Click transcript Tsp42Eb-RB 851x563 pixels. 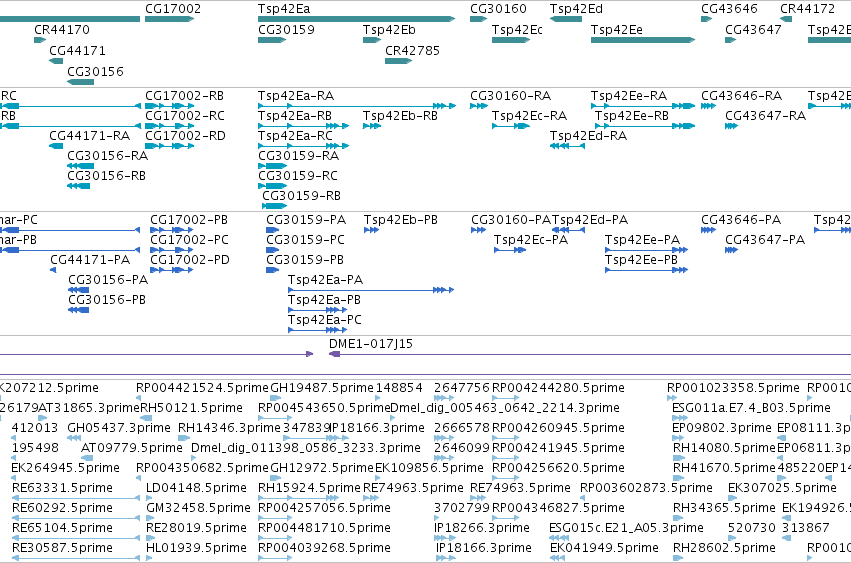400,116
